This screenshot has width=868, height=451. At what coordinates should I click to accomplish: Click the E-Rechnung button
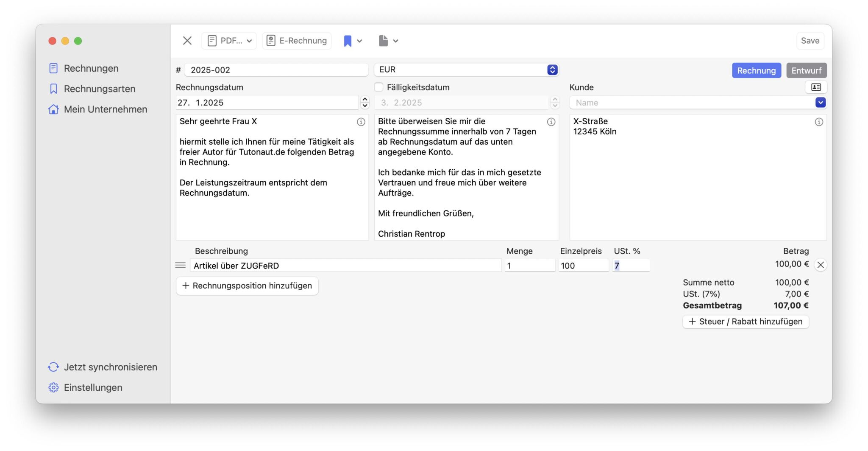pyautogui.click(x=297, y=41)
